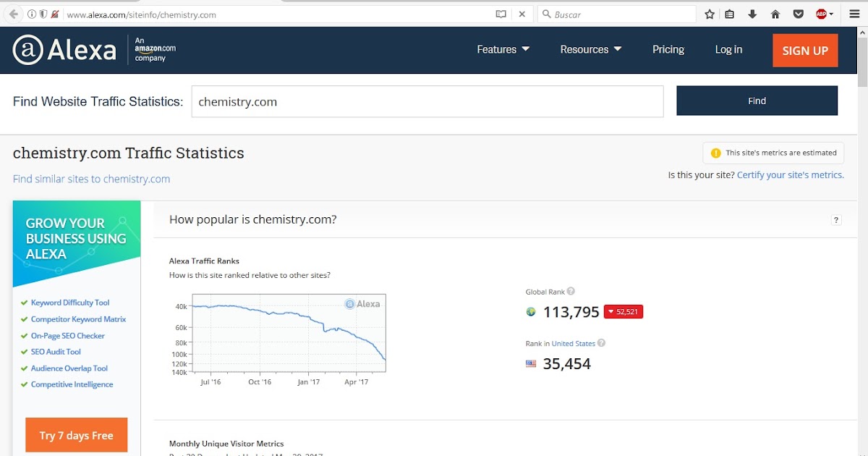This screenshot has height=456, width=868.
Task: Click the US rank value 35,454
Action: click(x=567, y=363)
